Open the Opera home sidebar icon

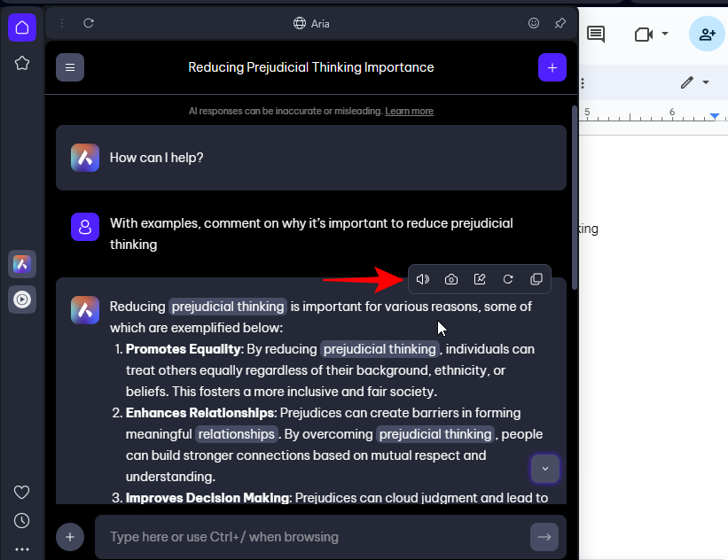22,27
